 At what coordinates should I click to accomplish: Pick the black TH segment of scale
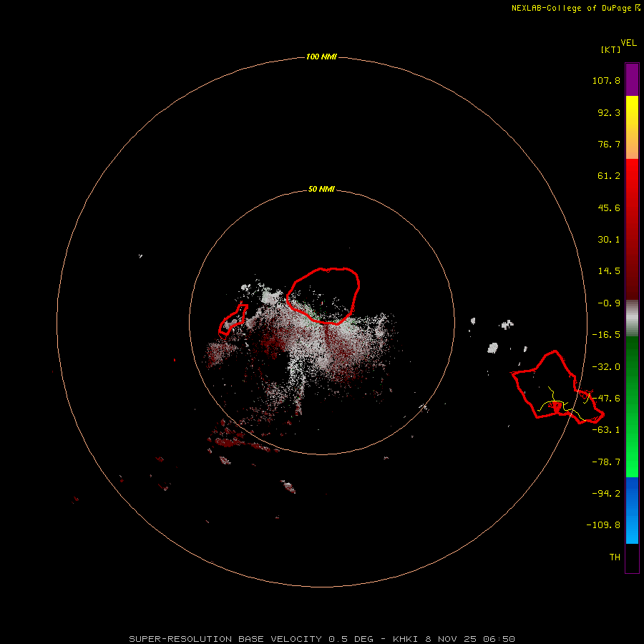click(632, 557)
